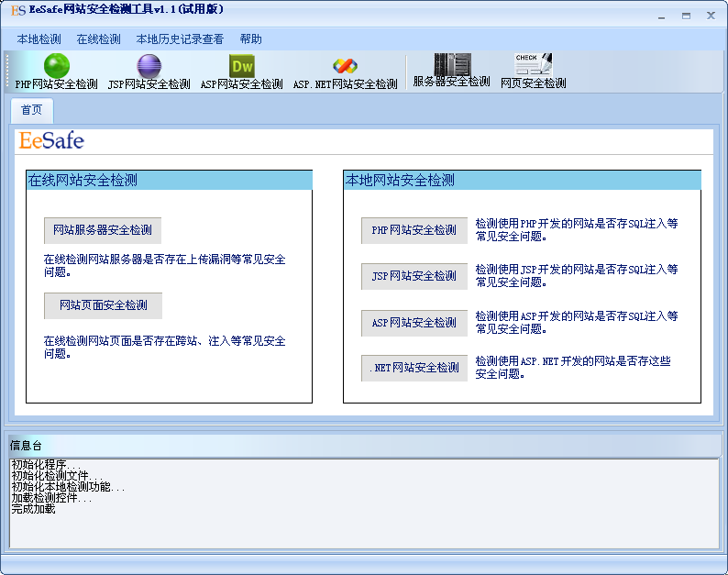Click the ASP.NET description text
728x575 pixels.
[573, 368]
